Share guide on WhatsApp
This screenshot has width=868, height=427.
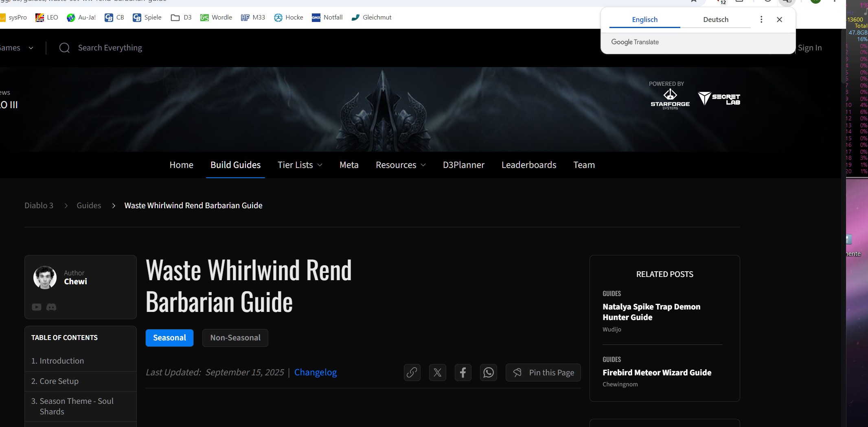pos(489,373)
